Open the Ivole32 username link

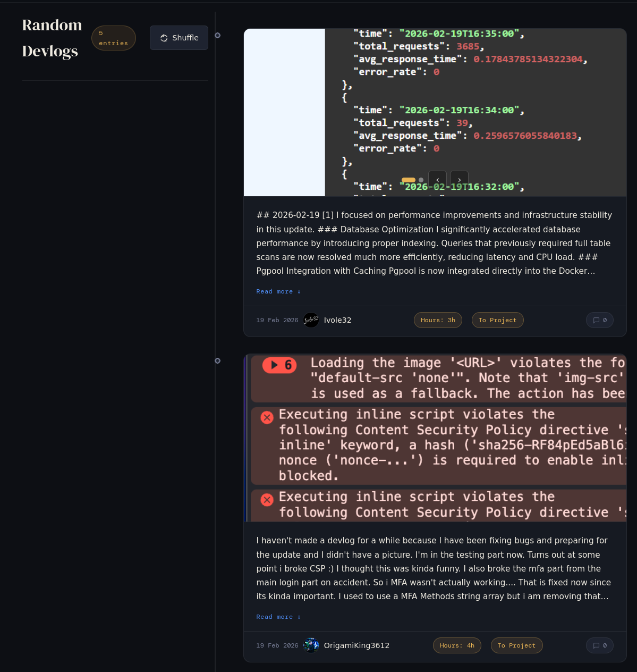click(x=337, y=320)
